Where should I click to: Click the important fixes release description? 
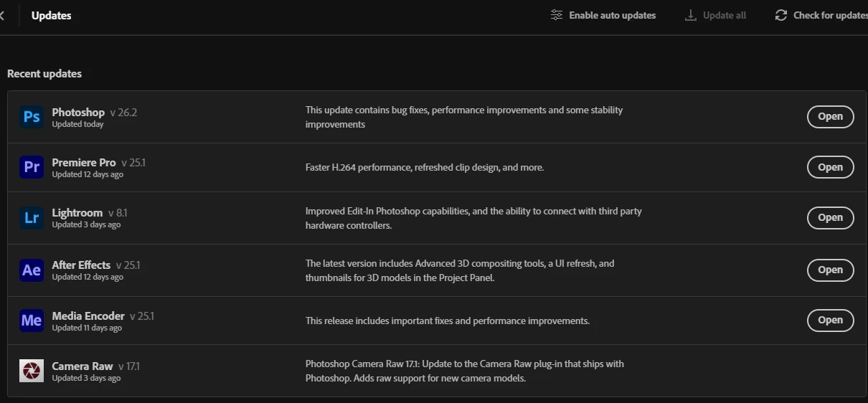pos(448,321)
